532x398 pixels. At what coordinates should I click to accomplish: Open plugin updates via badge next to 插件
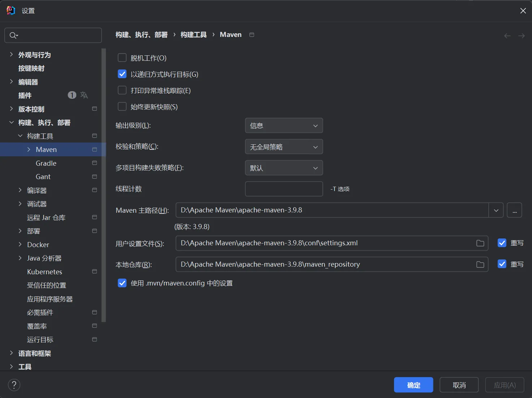[72, 95]
